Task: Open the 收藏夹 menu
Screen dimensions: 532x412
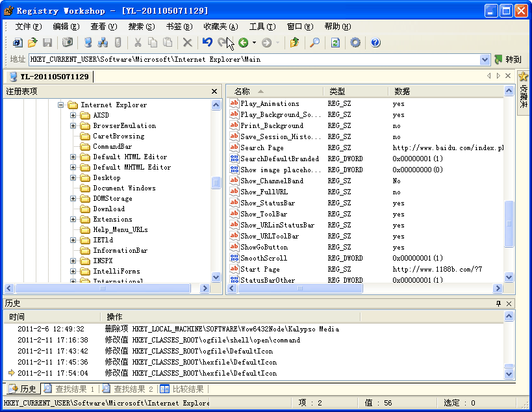Action: (220, 27)
